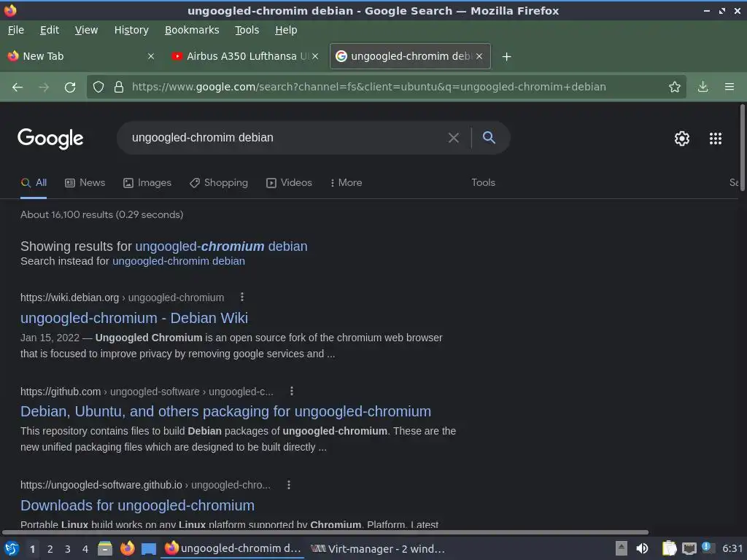The image size is (747, 560).
Task: Open tracking protection shield icon
Action: [x=98, y=87]
